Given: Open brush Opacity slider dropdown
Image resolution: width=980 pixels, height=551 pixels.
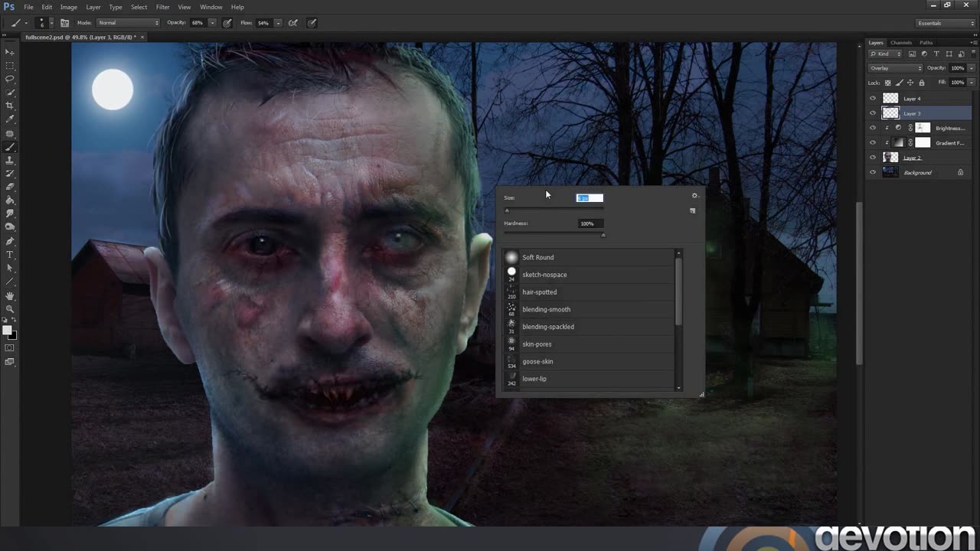Looking at the screenshot, I should [213, 23].
